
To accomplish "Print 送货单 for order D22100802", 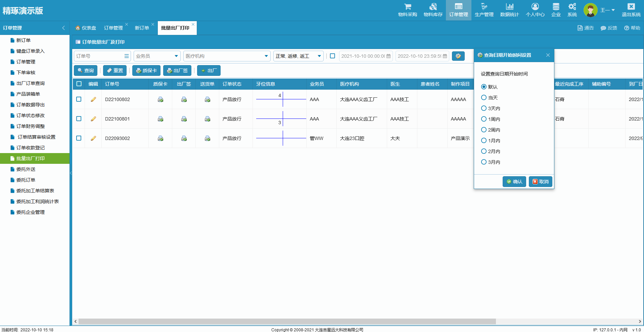I will [x=208, y=99].
